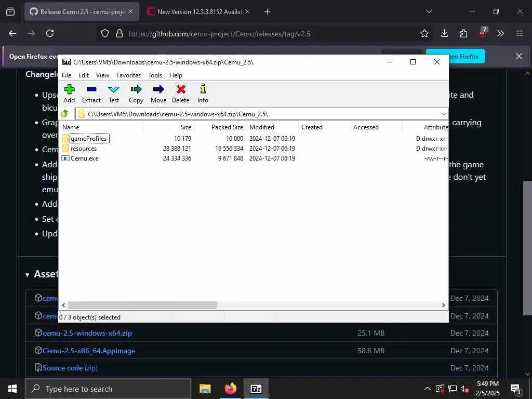
Task: Click the tracking protection shield icon
Action: tap(105, 33)
